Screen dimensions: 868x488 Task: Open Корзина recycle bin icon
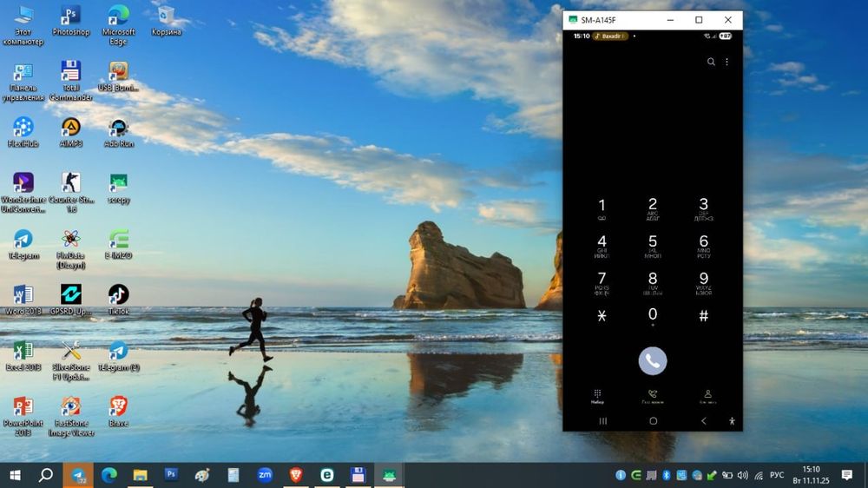(166, 21)
